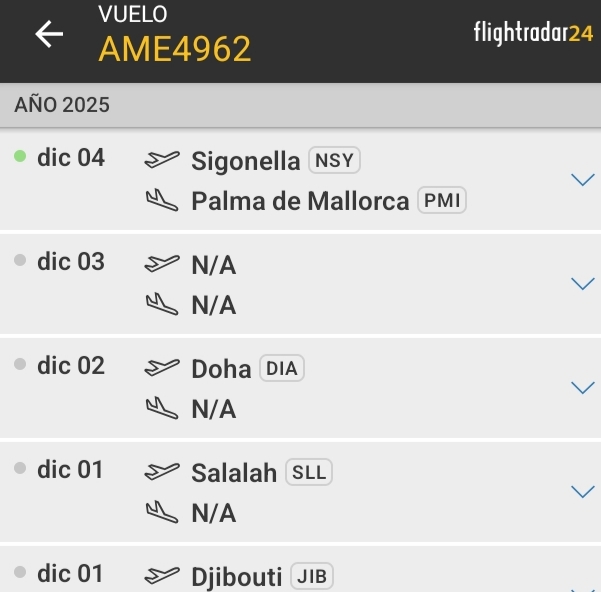Image resolution: width=601 pixels, height=592 pixels.
Task: Click the takeoff icon beside Salalah
Action: [162, 472]
